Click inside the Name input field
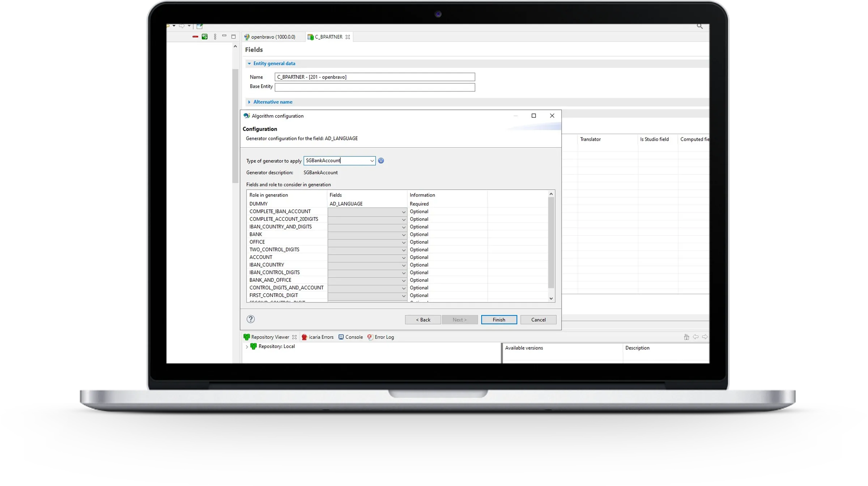 375,77
